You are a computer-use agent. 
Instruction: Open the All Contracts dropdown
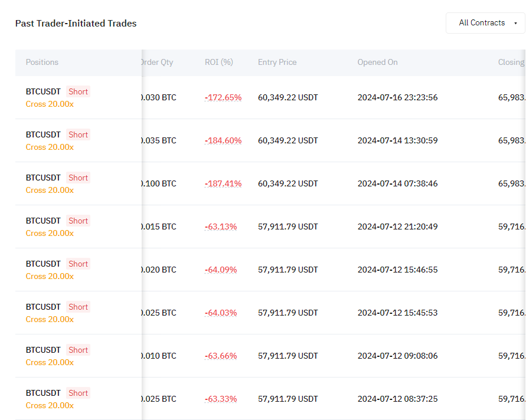pos(485,23)
